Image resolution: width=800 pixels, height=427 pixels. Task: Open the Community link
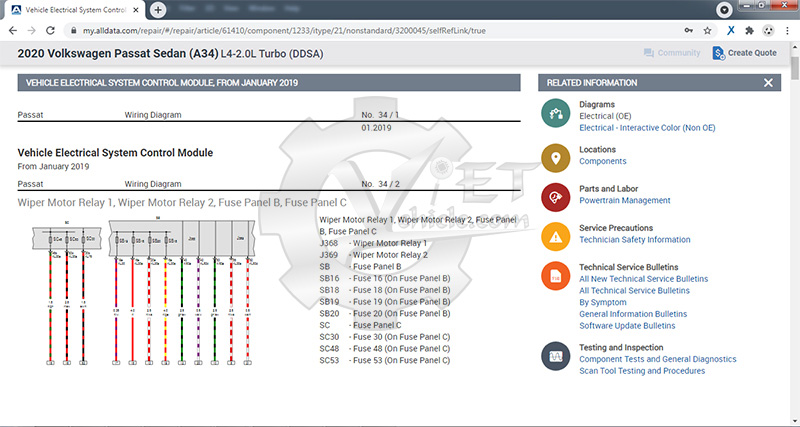pyautogui.click(x=672, y=53)
